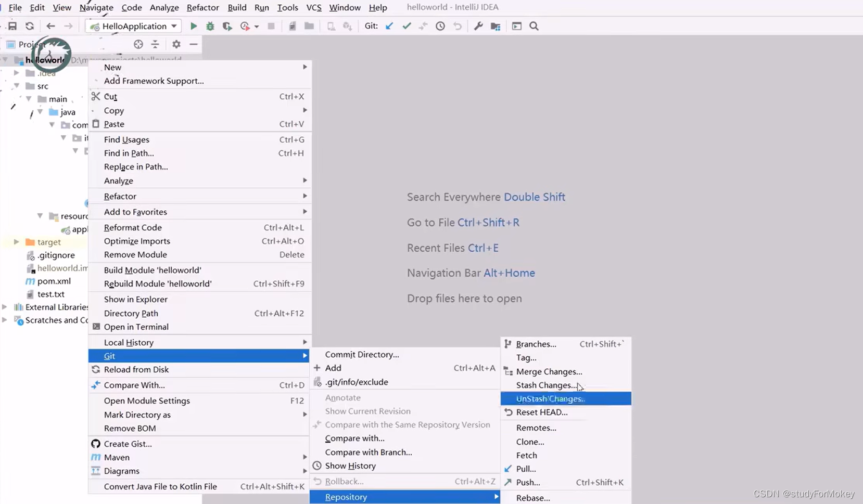
Task: Choose Find in Path in context menu
Action: pos(200,153)
